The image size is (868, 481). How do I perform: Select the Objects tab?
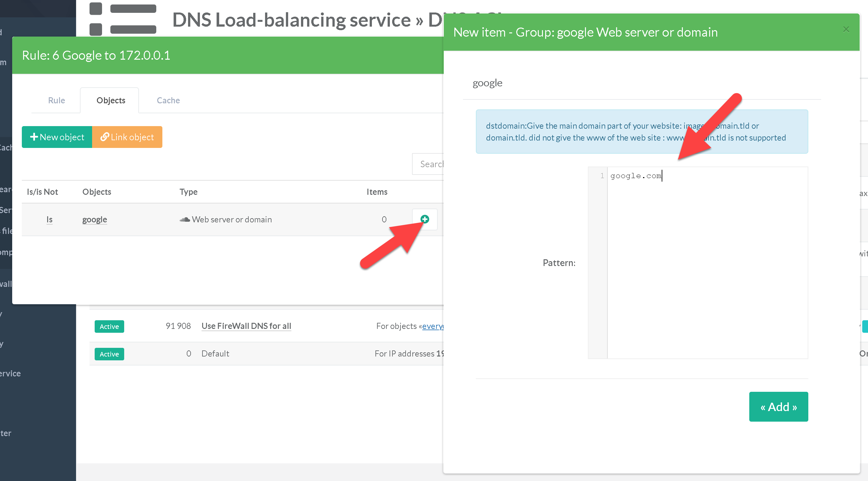110,100
